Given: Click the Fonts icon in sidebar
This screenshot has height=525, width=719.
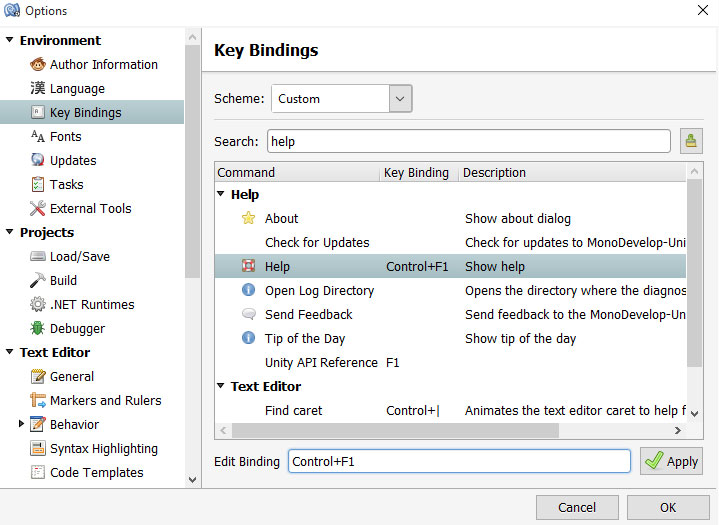Looking at the screenshot, I should [x=38, y=136].
